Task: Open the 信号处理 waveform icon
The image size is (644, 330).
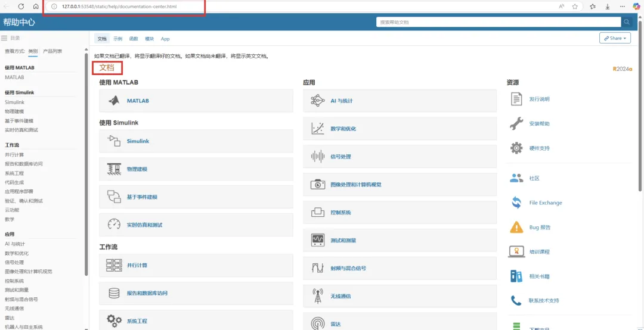Action: pos(317,157)
